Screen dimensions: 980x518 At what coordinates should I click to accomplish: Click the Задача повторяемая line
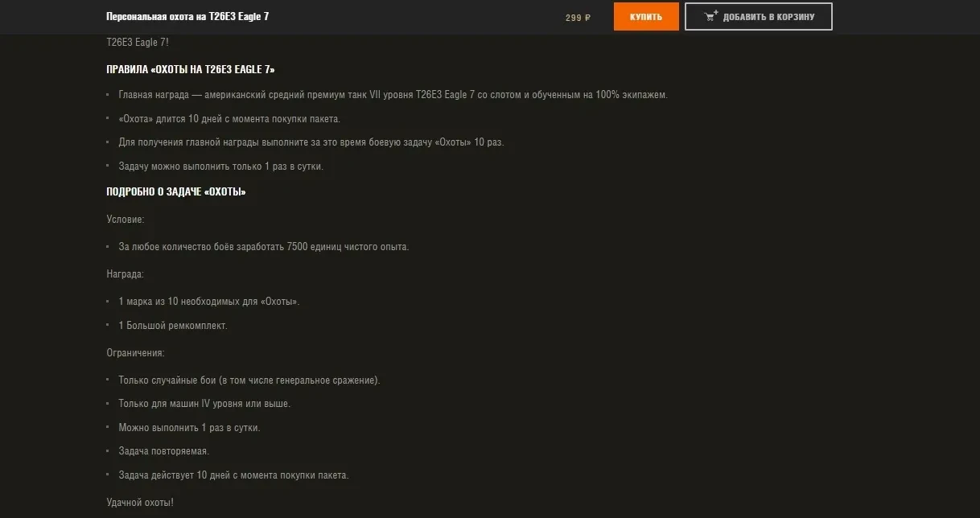[x=163, y=451]
